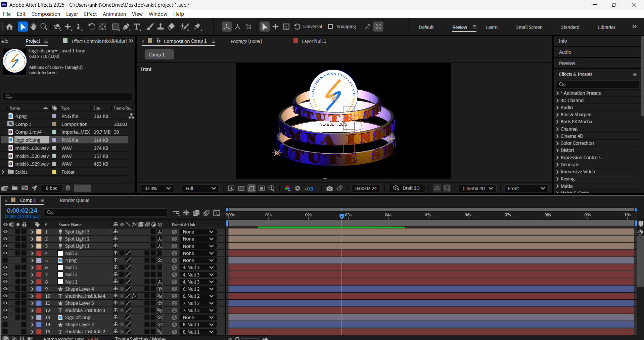Hide the Shape Layer 4 layer
Screen dimensions: 644x340
tap(5, 289)
